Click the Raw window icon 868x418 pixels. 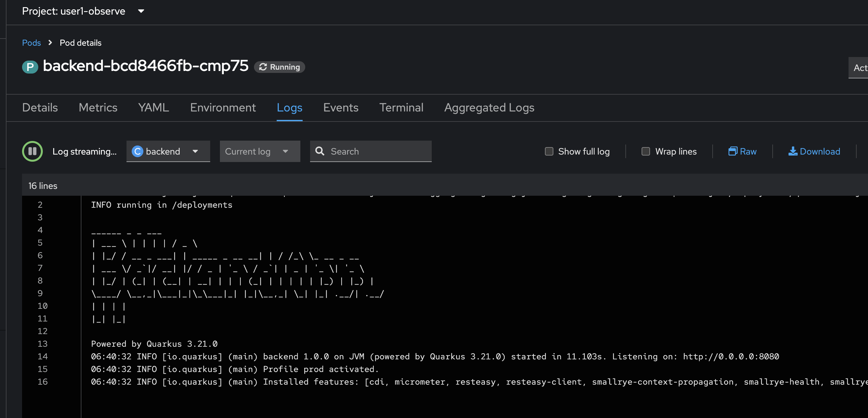[732, 151]
